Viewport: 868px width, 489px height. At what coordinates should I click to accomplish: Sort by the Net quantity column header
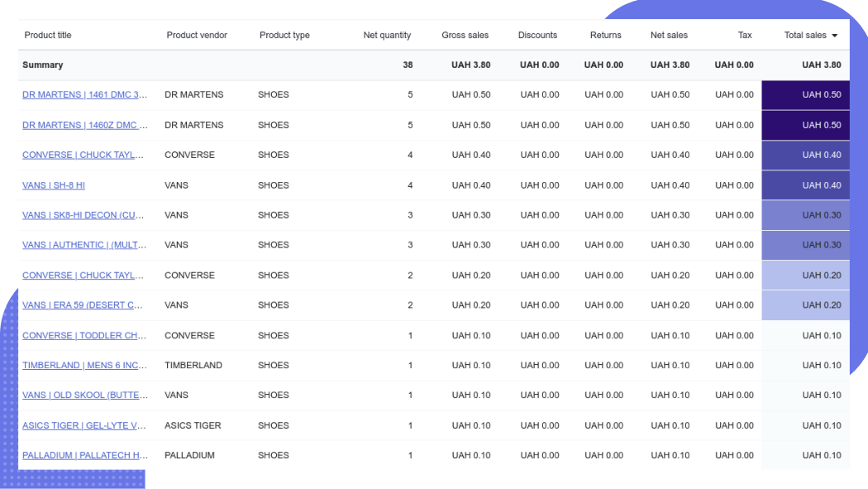coord(387,35)
